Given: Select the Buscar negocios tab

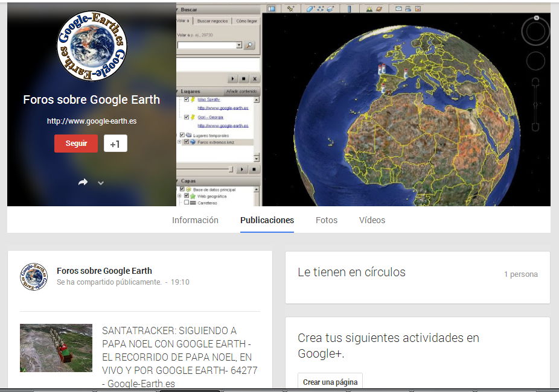Looking at the screenshot, I should 212,21.
